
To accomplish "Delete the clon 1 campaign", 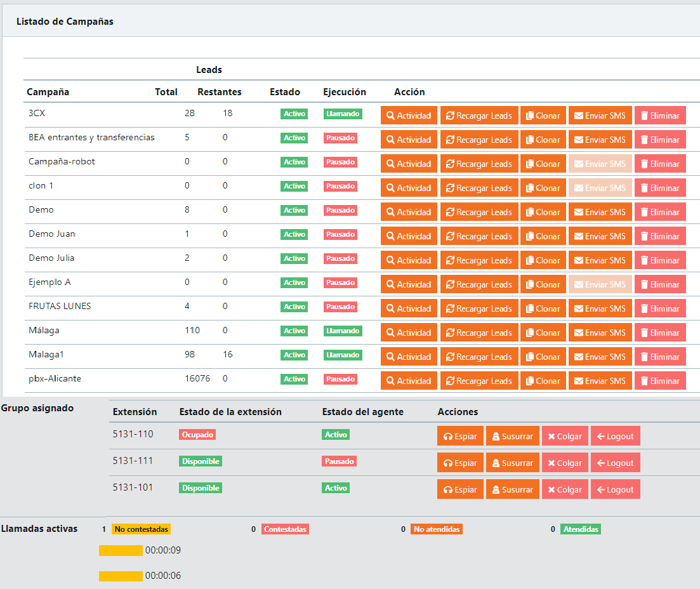I will pyautogui.click(x=660, y=188).
